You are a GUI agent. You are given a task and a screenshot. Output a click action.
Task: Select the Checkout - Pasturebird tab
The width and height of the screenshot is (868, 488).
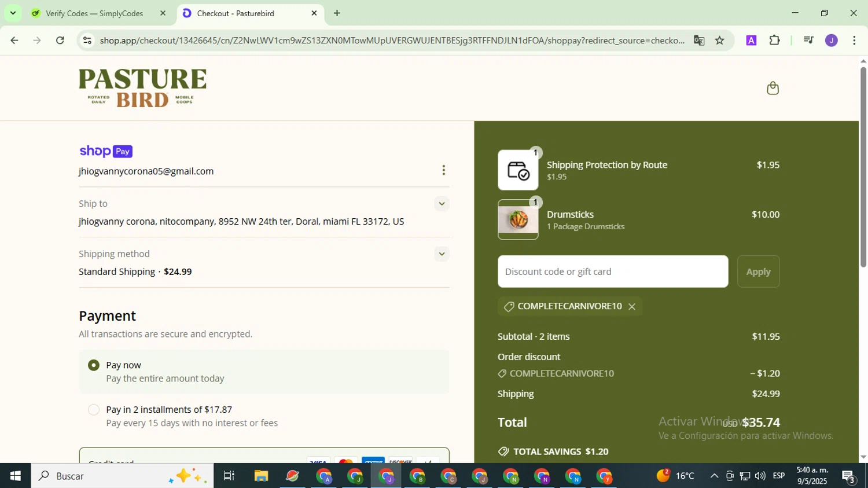[x=250, y=13]
